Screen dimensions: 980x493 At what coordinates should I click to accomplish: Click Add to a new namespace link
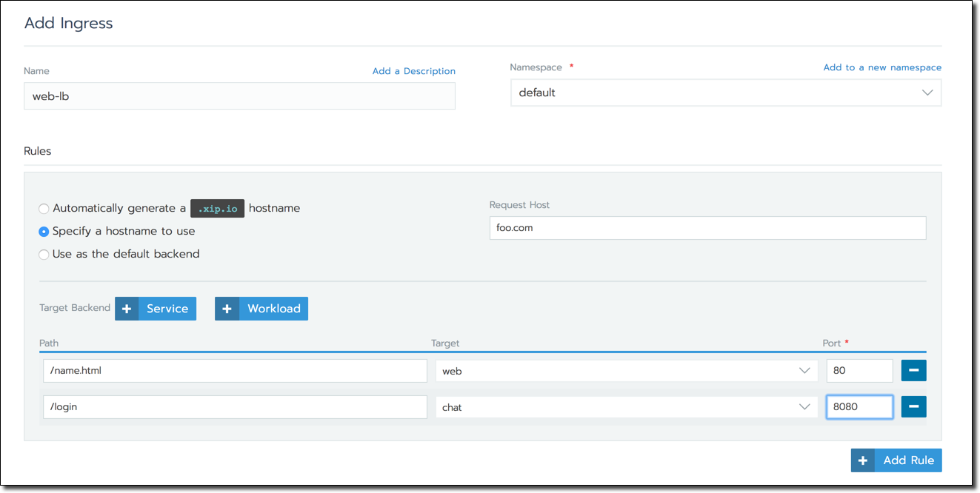(x=882, y=67)
